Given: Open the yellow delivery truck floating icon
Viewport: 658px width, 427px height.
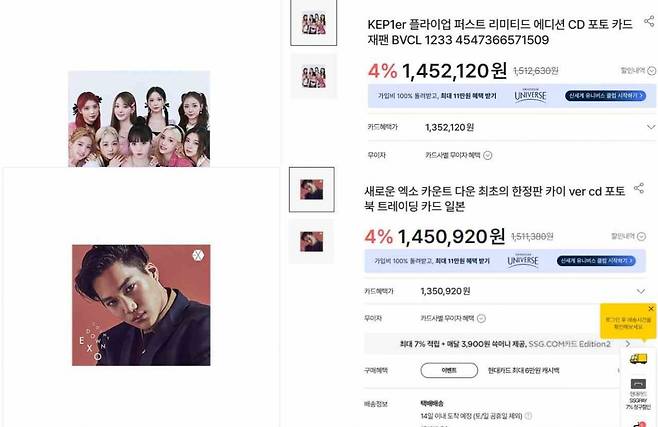Looking at the screenshot, I should click(639, 359).
